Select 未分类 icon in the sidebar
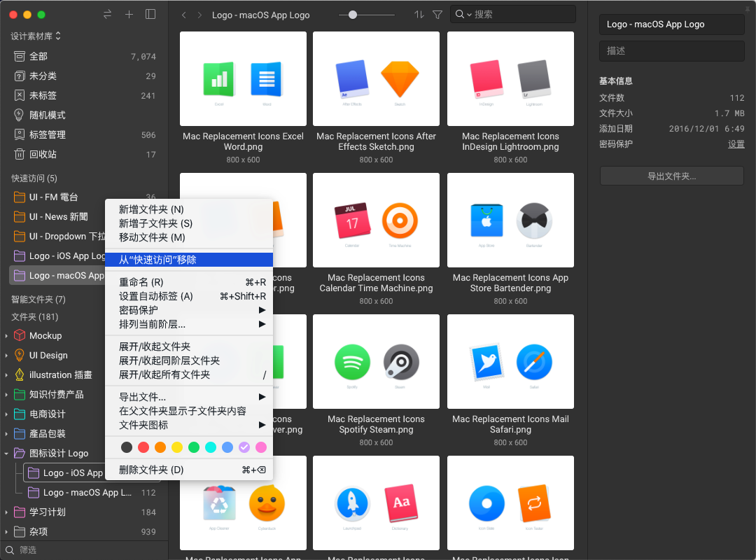The height and width of the screenshot is (560, 756). (x=20, y=76)
